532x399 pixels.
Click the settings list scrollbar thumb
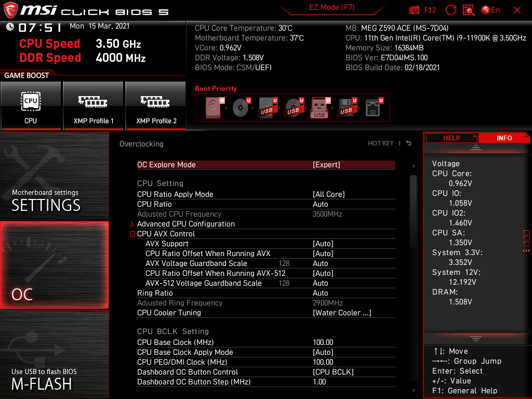tap(413, 212)
